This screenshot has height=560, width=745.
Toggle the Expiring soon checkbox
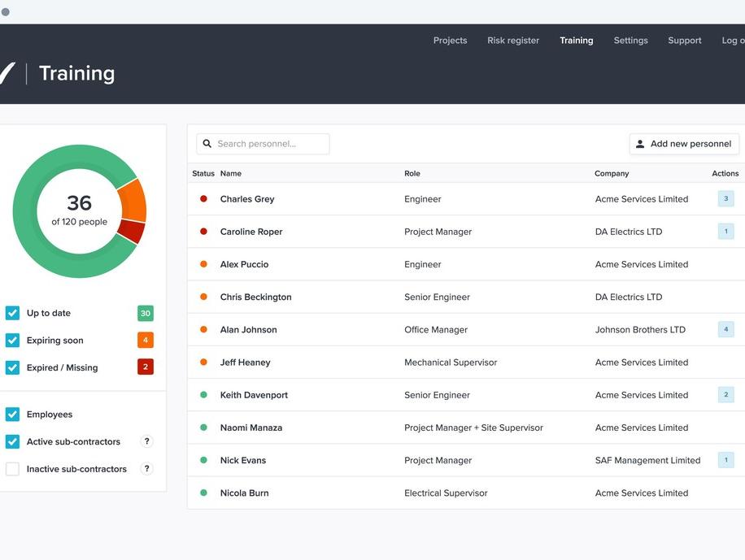coord(12,341)
